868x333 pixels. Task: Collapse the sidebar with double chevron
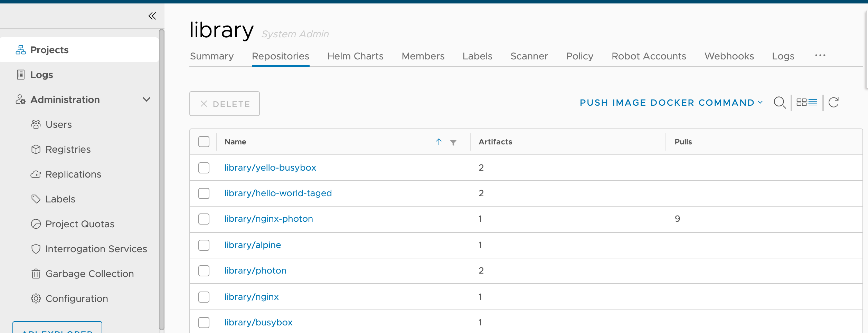pyautogui.click(x=152, y=16)
